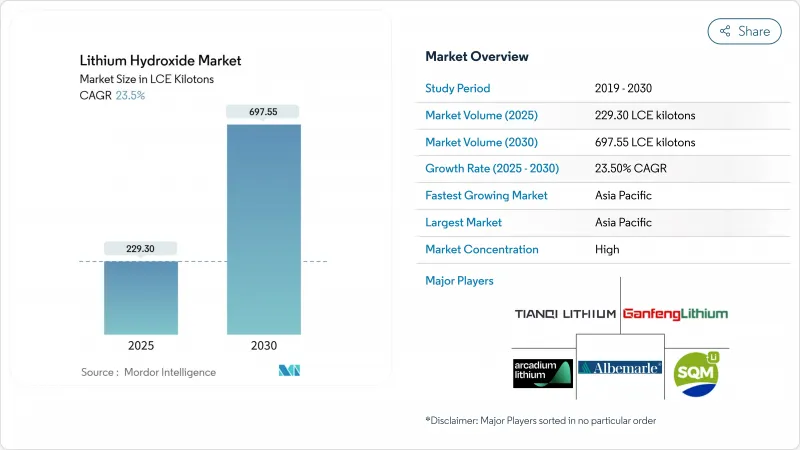Click the Ganfeng Lithium logo
Screen dimensions: 800x450
click(675, 313)
